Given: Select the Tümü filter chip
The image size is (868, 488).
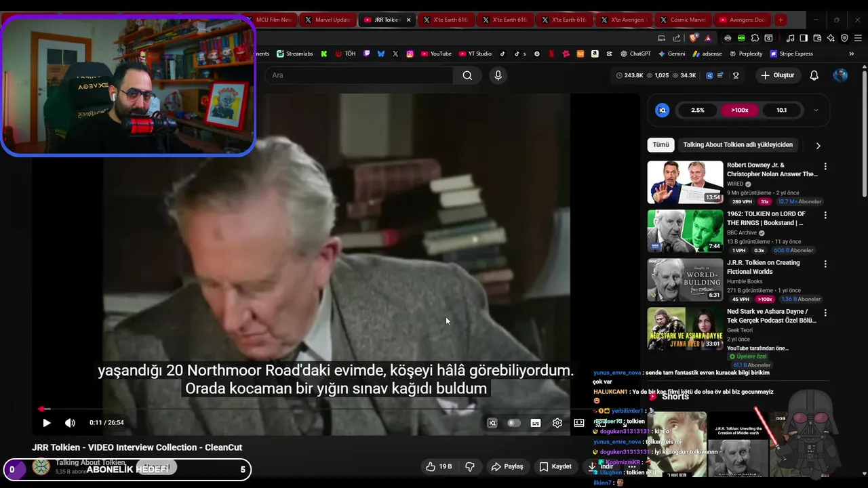Looking at the screenshot, I should point(660,145).
